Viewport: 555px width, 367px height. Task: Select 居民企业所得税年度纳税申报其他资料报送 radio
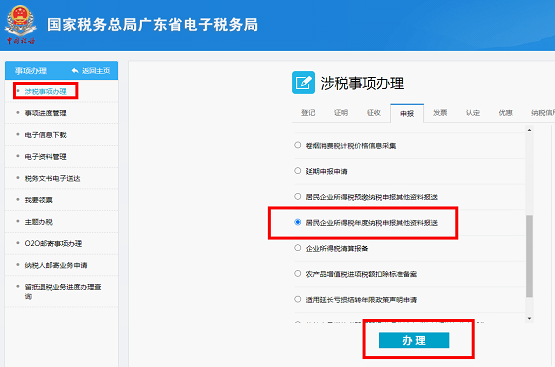point(298,222)
